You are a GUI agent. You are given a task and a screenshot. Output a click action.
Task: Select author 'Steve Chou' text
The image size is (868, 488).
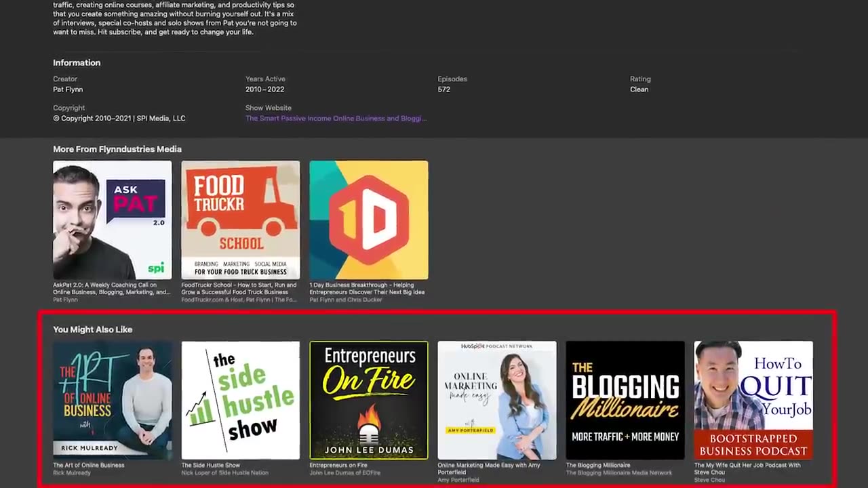point(708,480)
